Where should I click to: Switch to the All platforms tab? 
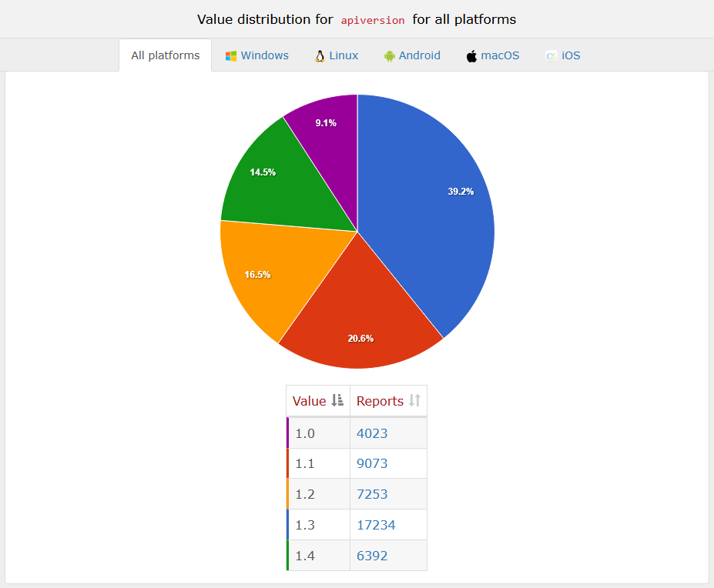[x=165, y=55]
